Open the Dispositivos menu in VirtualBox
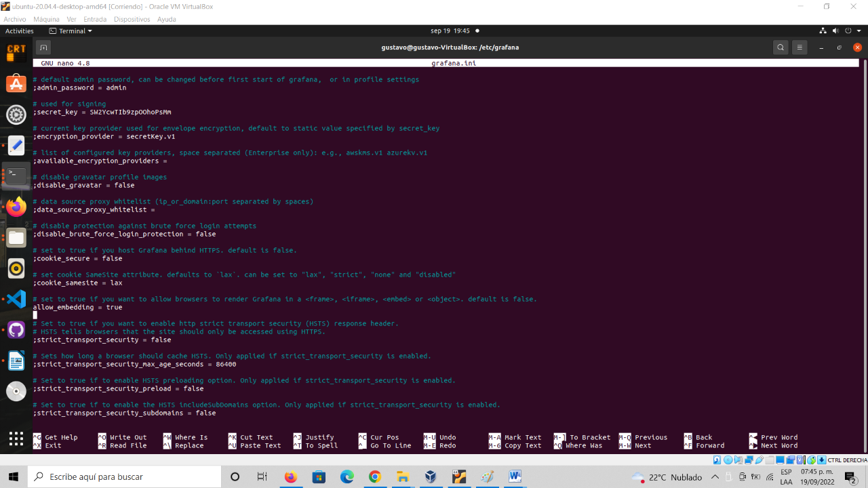This screenshot has width=868, height=488. [132, 19]
